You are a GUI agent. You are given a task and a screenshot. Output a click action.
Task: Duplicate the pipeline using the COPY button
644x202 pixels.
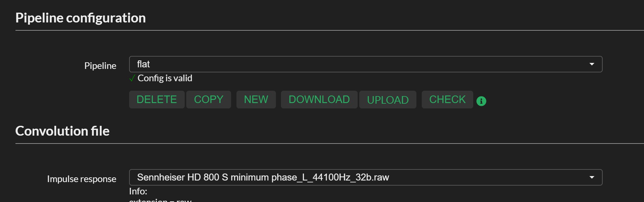(208, 100)
